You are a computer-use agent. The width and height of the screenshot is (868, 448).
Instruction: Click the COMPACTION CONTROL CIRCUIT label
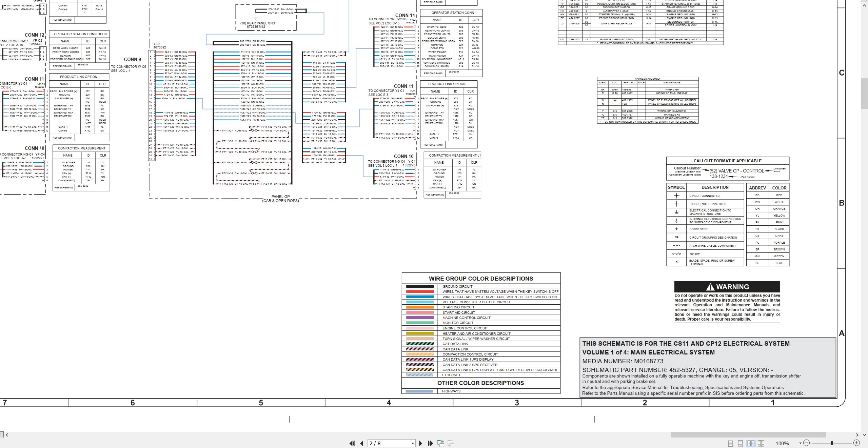pyautogui.click(x=470, y=354)
